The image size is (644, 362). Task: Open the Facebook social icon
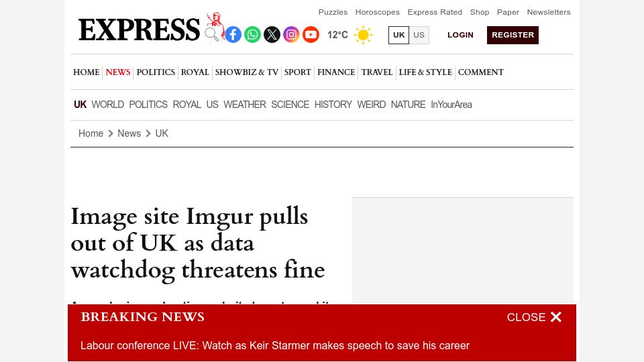click(233, 34)
